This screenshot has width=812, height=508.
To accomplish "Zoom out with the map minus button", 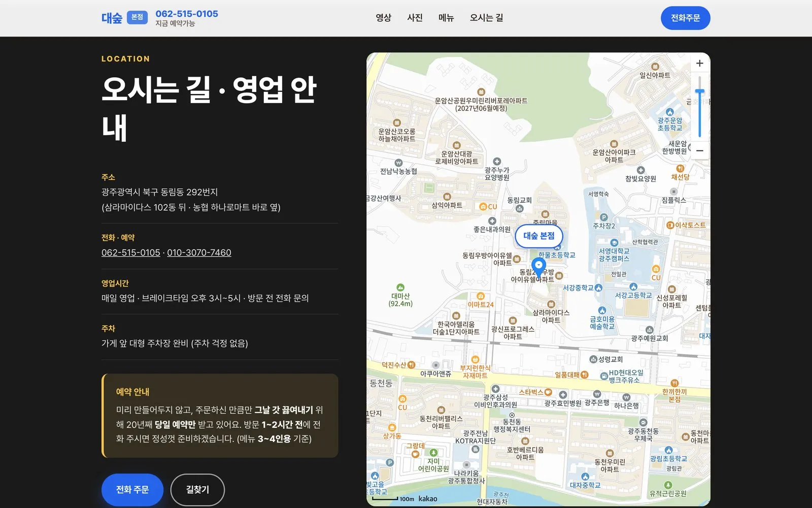I will click(x=699, y=150).
